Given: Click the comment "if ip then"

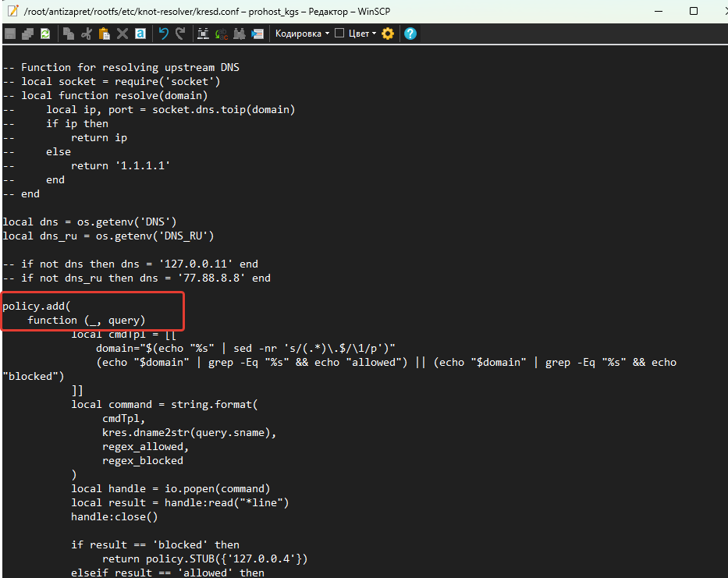Looking at the screenshot, I should [x=77, y=123].
